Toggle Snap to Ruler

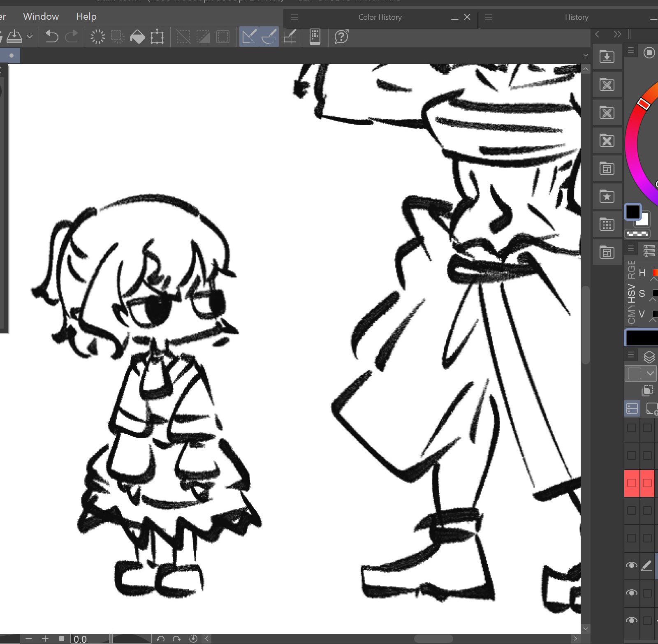249,37
